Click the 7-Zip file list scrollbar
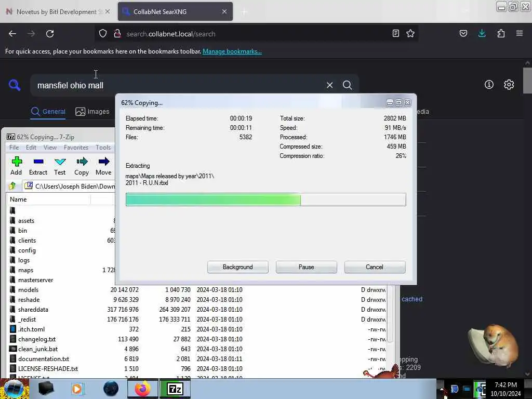The image size is (532, 399). coord(390,314)
